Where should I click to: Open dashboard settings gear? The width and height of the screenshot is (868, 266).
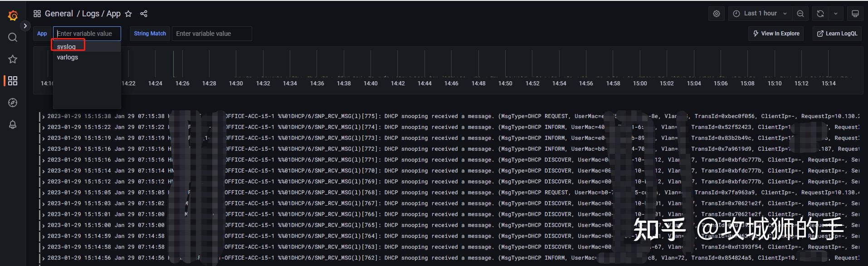(x=717, y=14)
